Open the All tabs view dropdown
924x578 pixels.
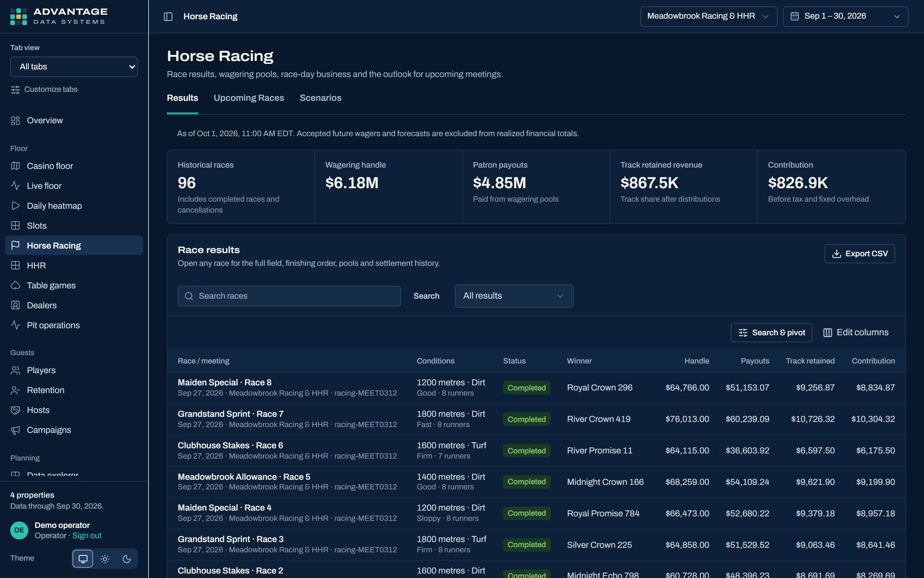74,67
